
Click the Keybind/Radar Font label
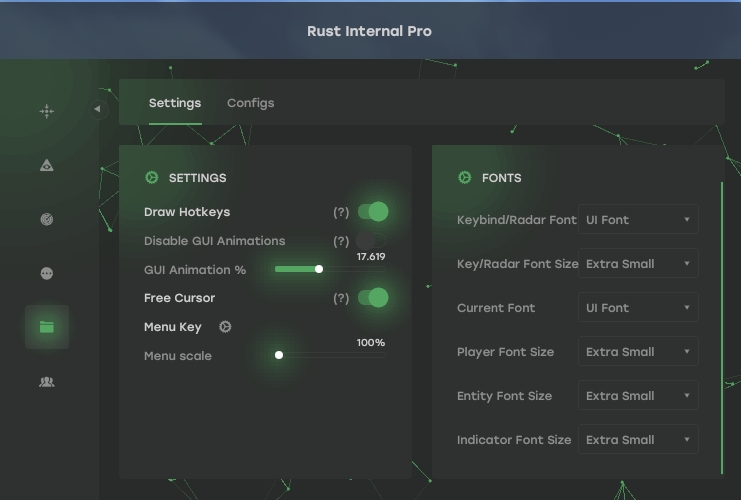pyautogui.click(x=517, y=220)
